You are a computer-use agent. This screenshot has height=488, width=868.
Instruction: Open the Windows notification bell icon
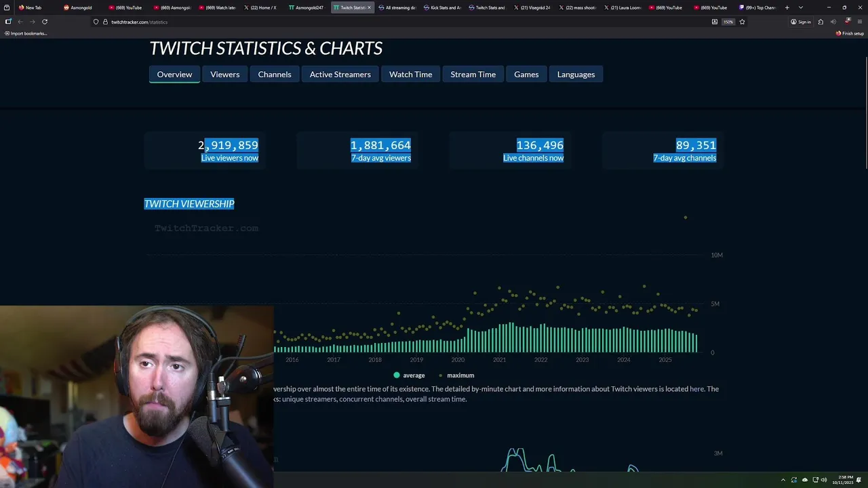[859, 480]
